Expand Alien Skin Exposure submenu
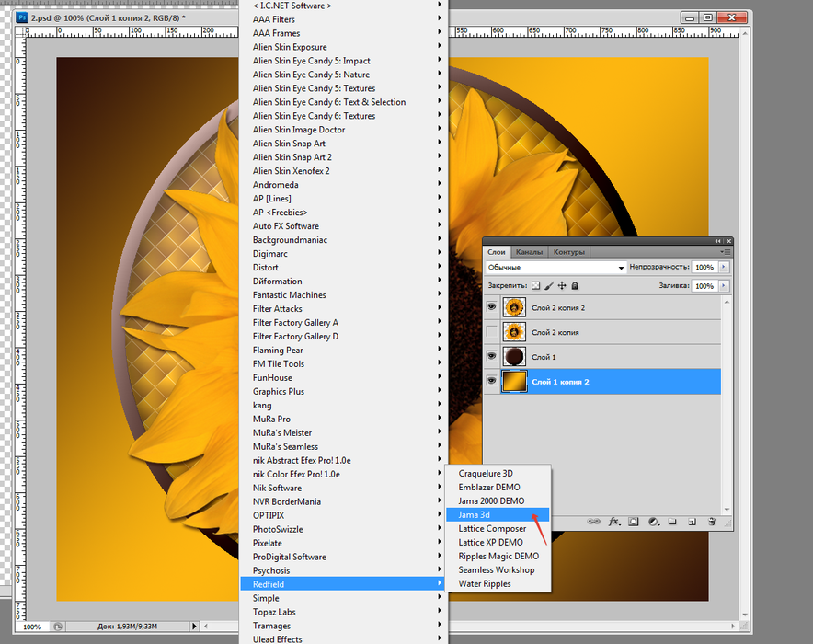 [342, 47]
